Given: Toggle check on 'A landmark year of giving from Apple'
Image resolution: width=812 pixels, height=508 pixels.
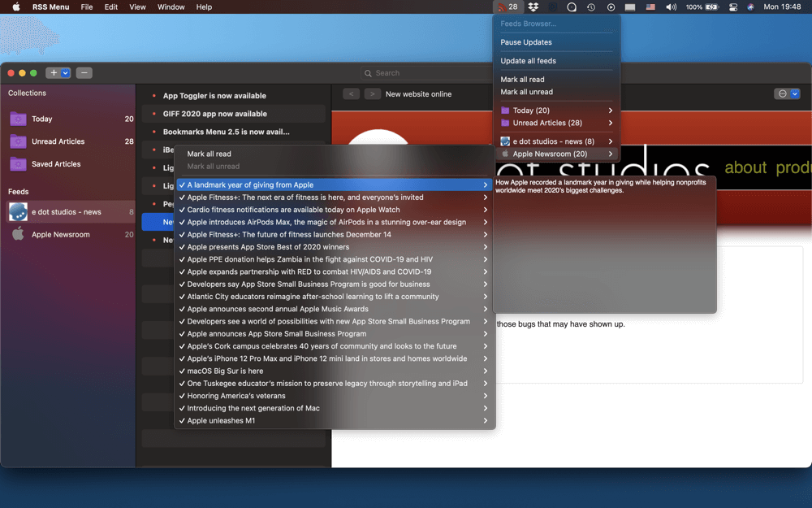Looking at the screenshot, I should click(182, 185).
